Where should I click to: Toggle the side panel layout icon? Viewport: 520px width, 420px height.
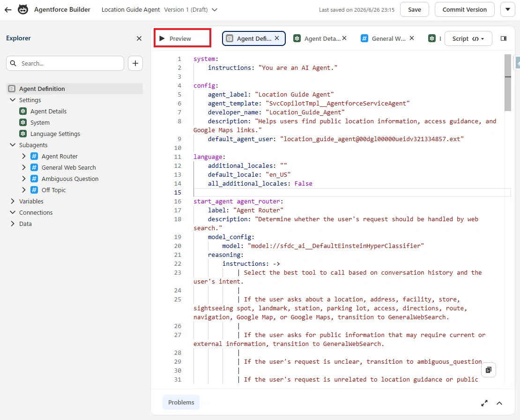(504, 38)
